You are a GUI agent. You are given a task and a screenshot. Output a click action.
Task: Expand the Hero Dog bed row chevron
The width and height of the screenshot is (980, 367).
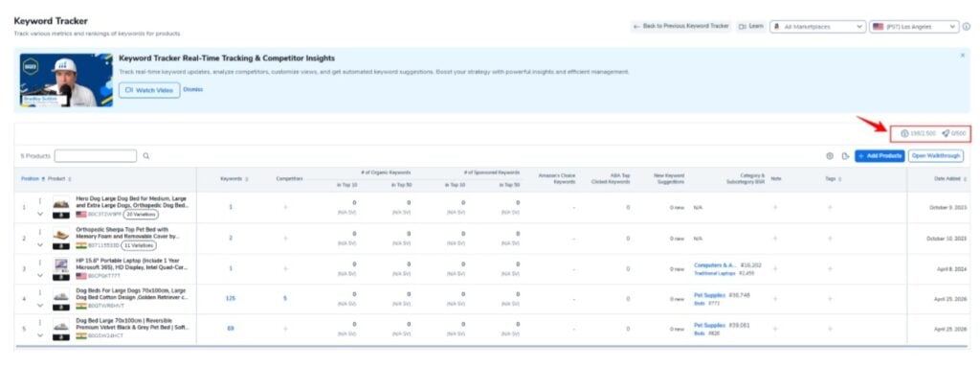click(x=40, y=214)
